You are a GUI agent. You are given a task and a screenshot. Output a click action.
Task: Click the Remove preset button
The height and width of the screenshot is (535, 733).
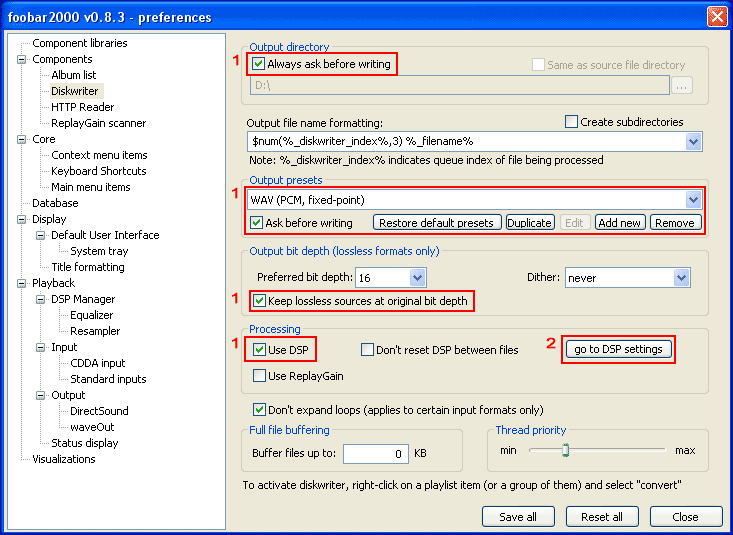675,223
